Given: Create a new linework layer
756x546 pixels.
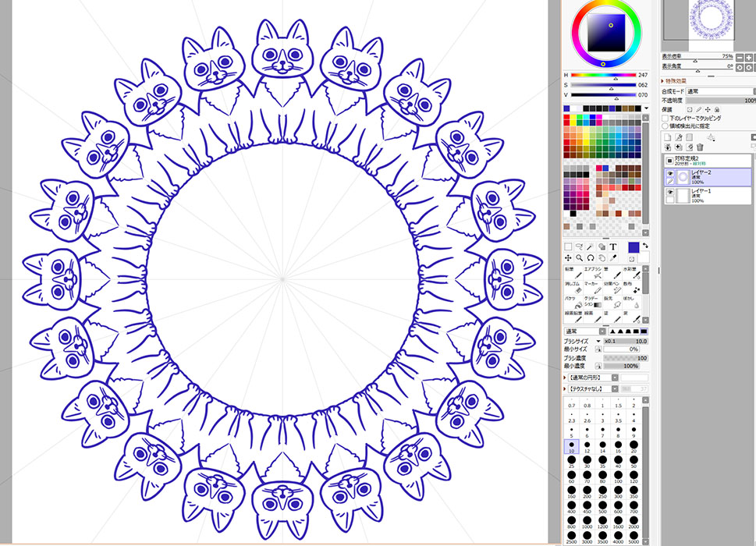Looking at the screenshot, I should click(x=679, y=137).
